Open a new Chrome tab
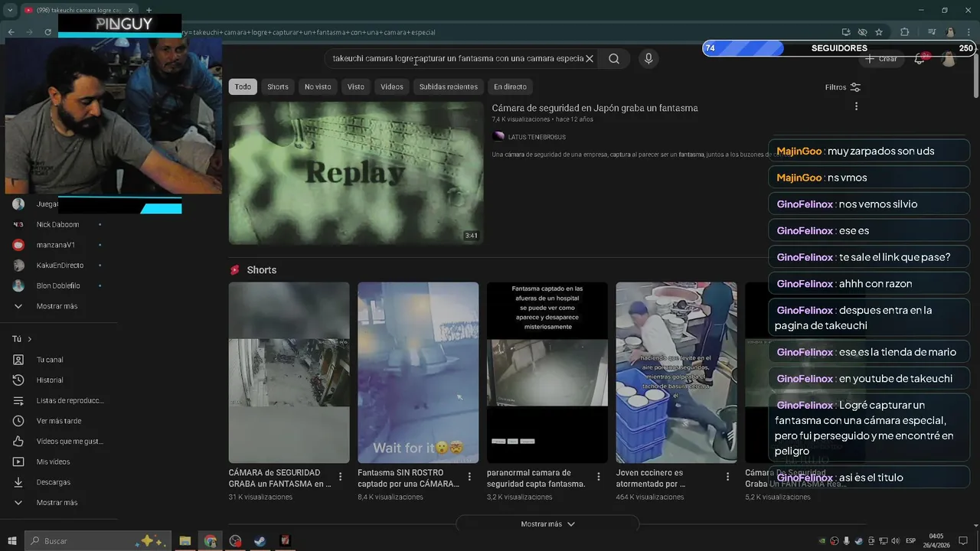The height and width of the screenshot is (551, 980). [x=149, y=10]
